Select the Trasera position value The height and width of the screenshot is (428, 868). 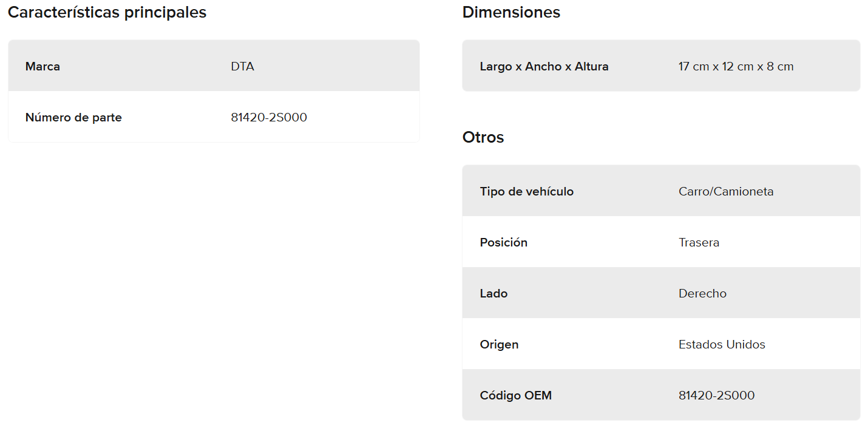click(699, 243)
